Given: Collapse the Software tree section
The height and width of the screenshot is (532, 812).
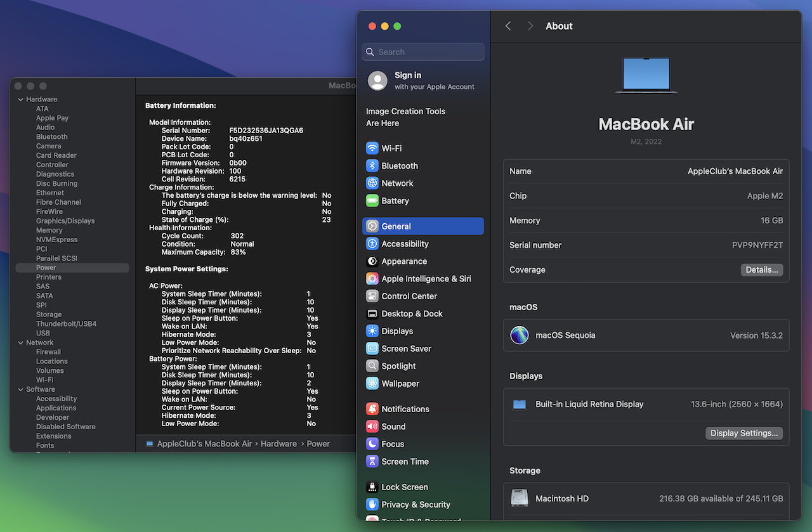Looking at the screenshot, I should (x=21, y=389).
